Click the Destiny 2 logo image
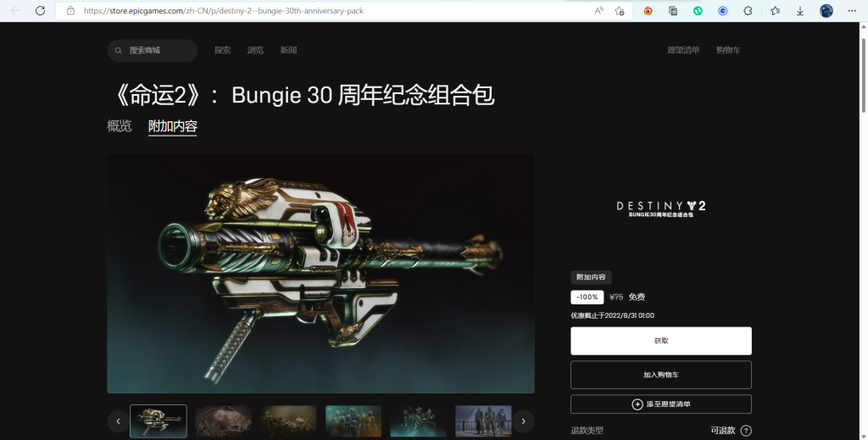Viewport: 868px width, 440px height. click(x=661, y=209)
